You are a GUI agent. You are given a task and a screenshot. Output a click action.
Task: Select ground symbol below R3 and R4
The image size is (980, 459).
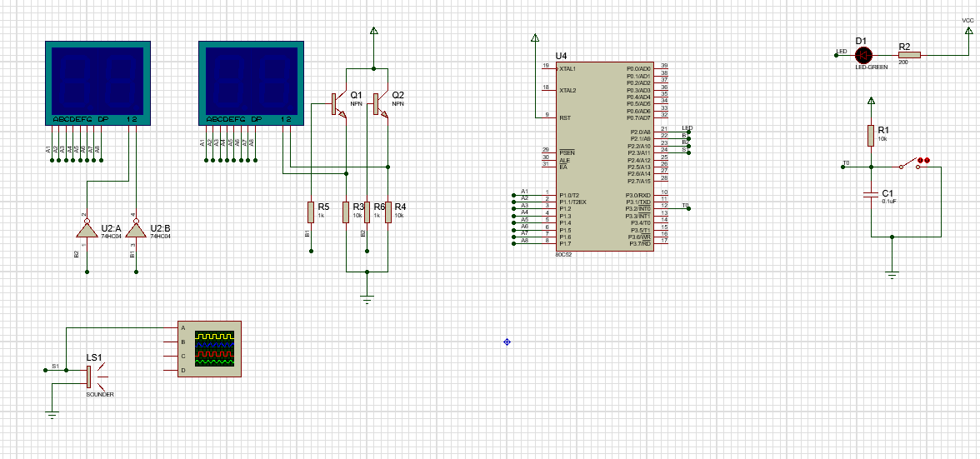[367, 299]
